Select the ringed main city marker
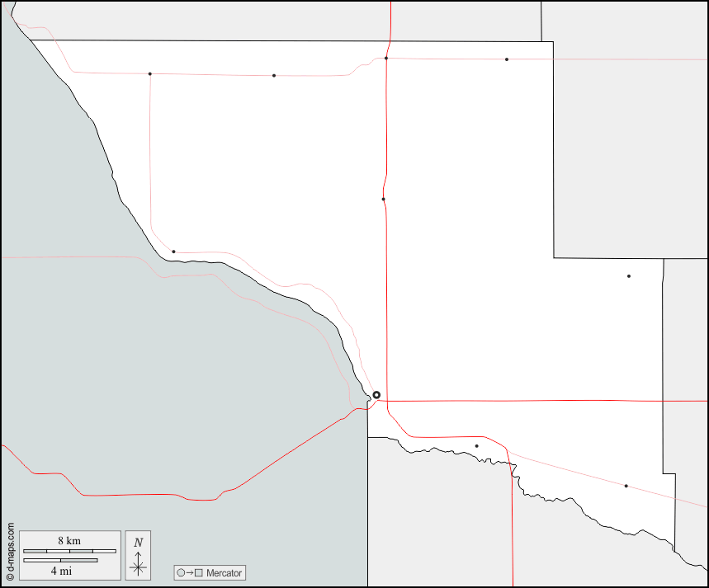The height and width of the screenshot is (588, 709). coord(376,395)
